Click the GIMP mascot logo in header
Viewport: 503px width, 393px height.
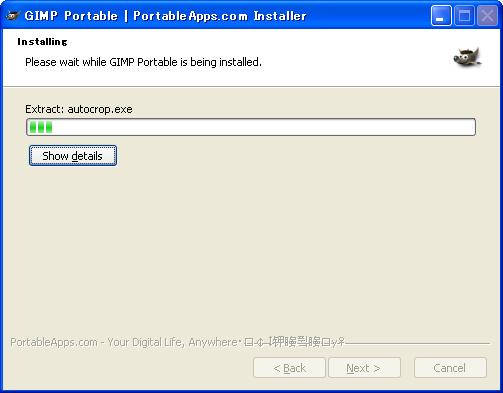pyautogui.click(x=467, y=57)
